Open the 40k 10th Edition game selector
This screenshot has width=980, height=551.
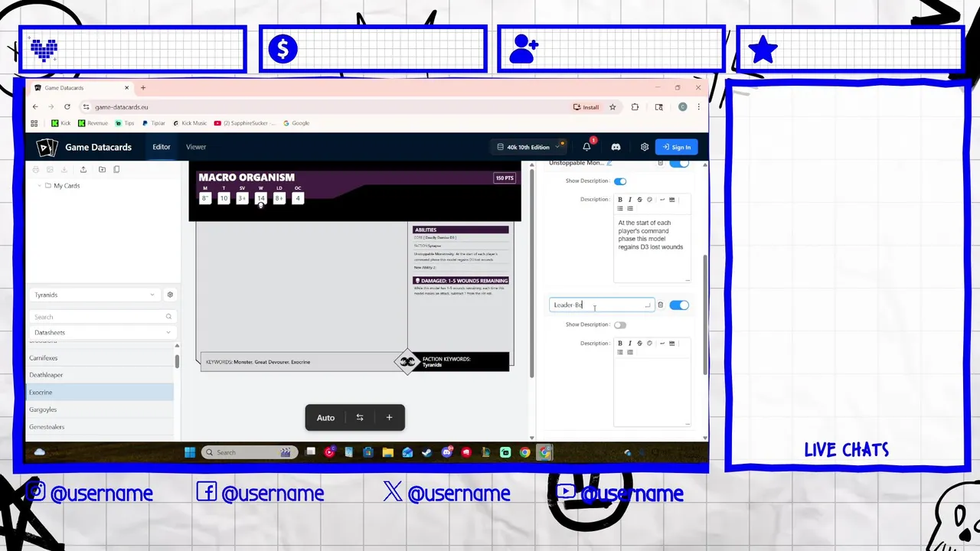click(528, 147)
